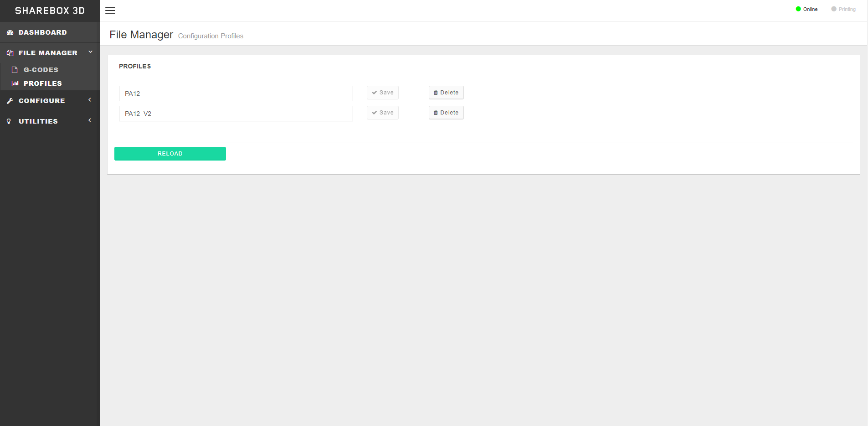Click the gray Printing status dot
Viewport: 868px width, 426px height.
pos(834,9)
